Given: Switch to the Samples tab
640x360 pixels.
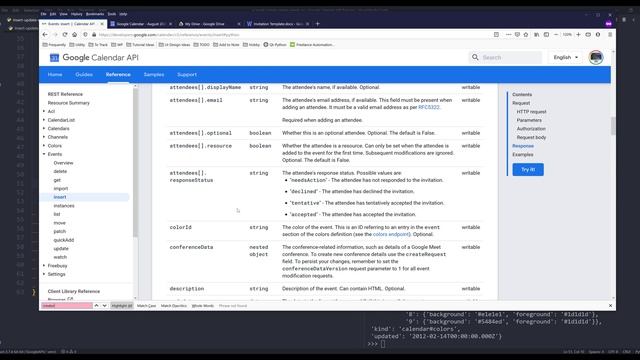Looking at the screenshot, I should [x=154, y=75].
